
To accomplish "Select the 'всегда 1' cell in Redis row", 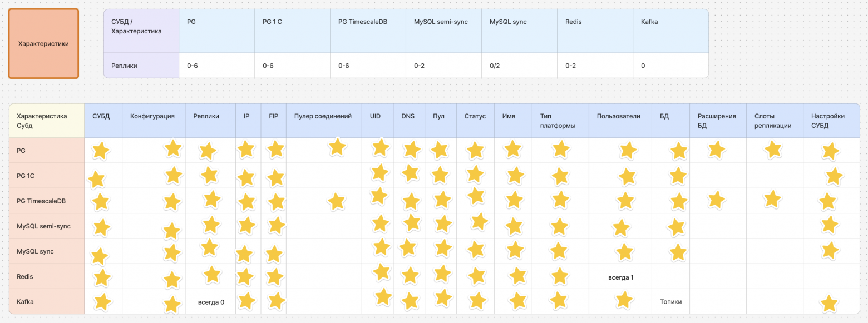I will coord(620,276).
